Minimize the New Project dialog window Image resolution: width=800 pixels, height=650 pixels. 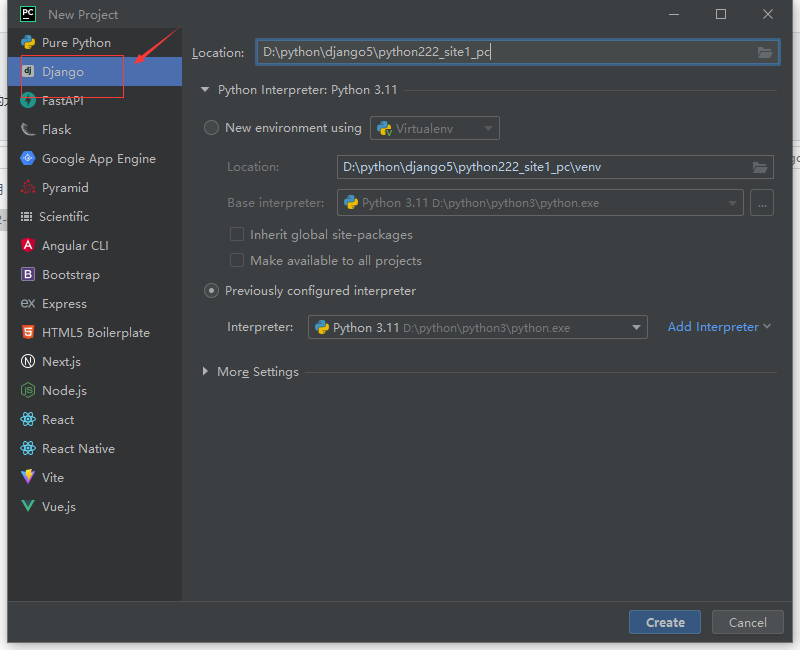674,14
